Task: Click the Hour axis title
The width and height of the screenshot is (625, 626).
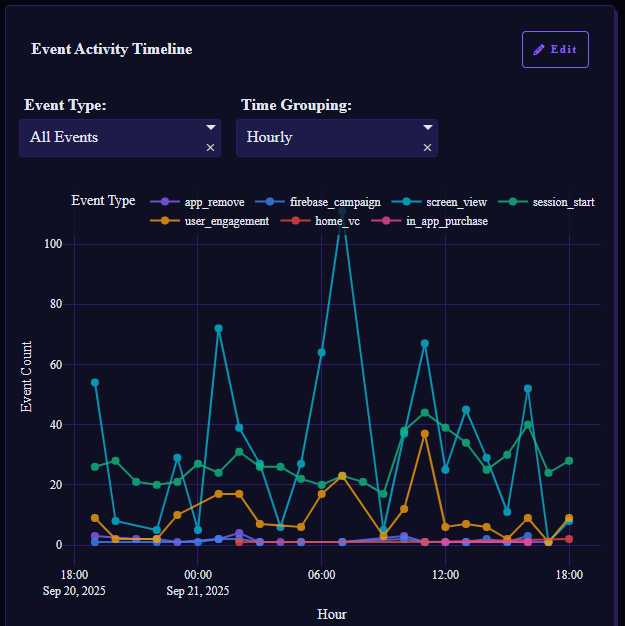Action: [x=331, y=614]
